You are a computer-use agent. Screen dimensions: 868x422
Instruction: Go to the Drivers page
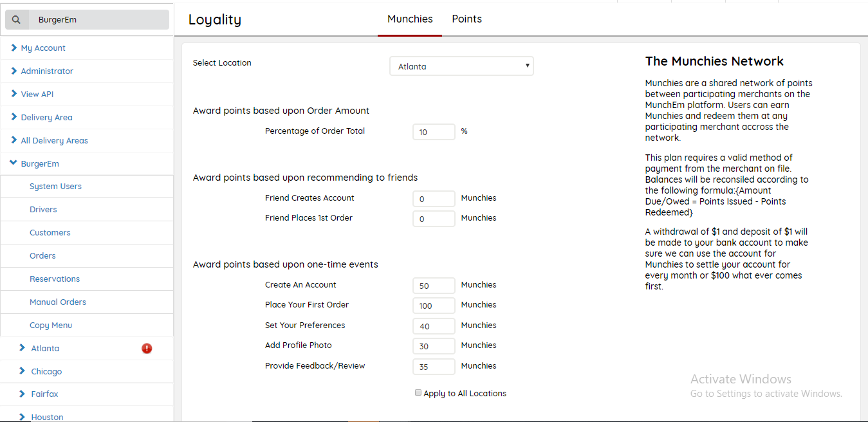tap(43, 210)
